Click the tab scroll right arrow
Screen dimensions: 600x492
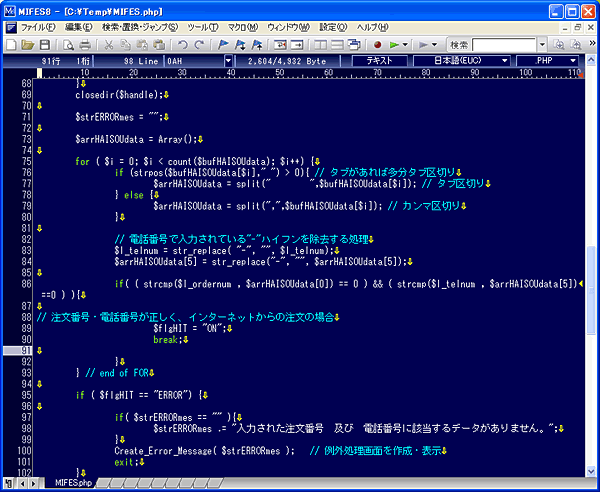click(33, 483)
